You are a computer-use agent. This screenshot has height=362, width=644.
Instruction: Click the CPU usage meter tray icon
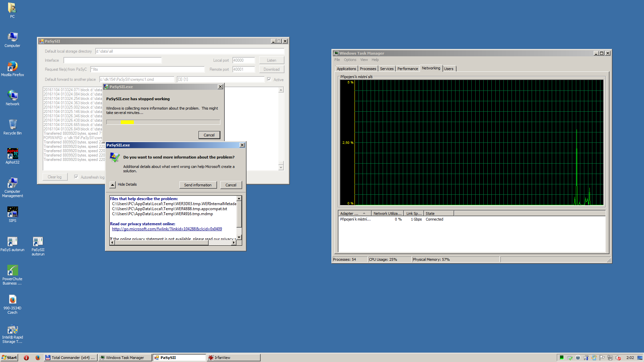point(561,358)
